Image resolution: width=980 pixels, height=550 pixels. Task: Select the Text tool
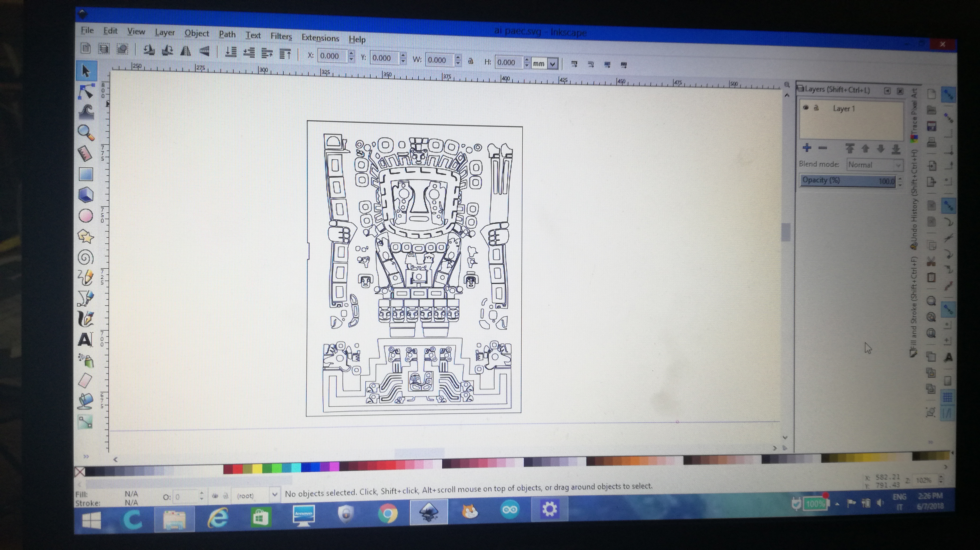click(x=85, y=340)
